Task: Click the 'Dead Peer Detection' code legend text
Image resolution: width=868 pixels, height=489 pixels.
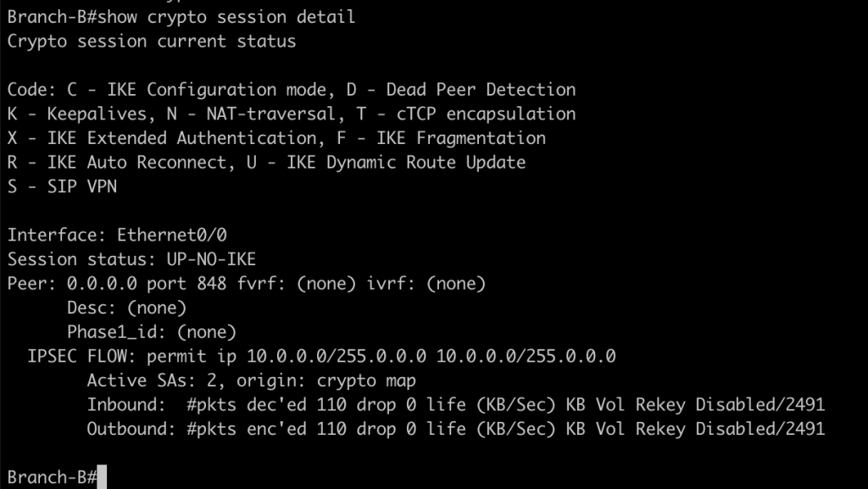Action: 481,89
